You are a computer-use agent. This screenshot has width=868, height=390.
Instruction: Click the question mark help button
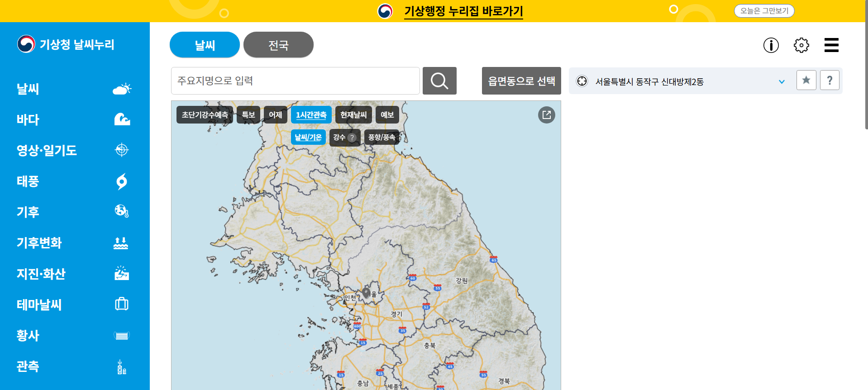(x=830, y=81)
